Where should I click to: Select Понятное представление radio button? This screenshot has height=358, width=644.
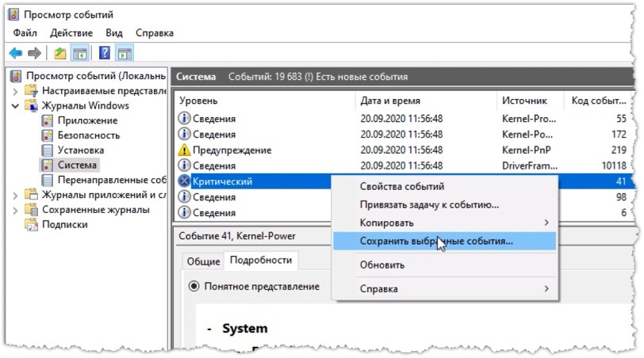[194, 286]
